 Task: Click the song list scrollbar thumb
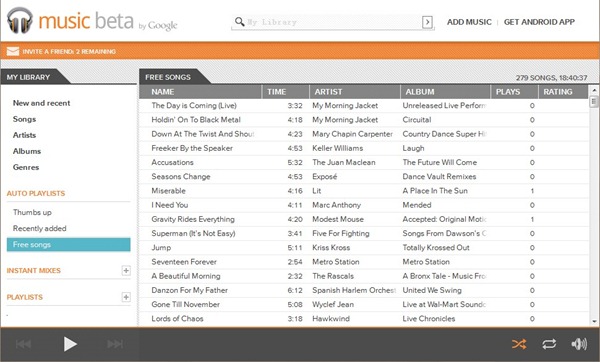point(594,101)
